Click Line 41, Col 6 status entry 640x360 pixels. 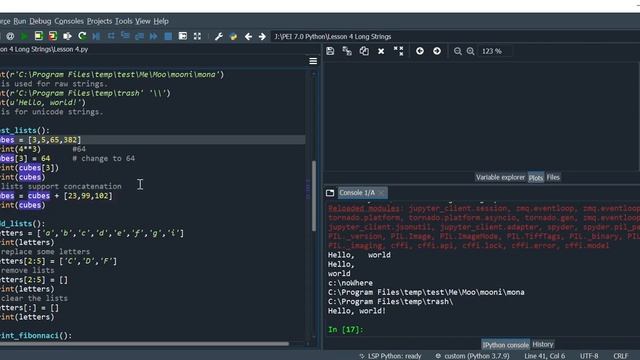[x=544, y=356]
